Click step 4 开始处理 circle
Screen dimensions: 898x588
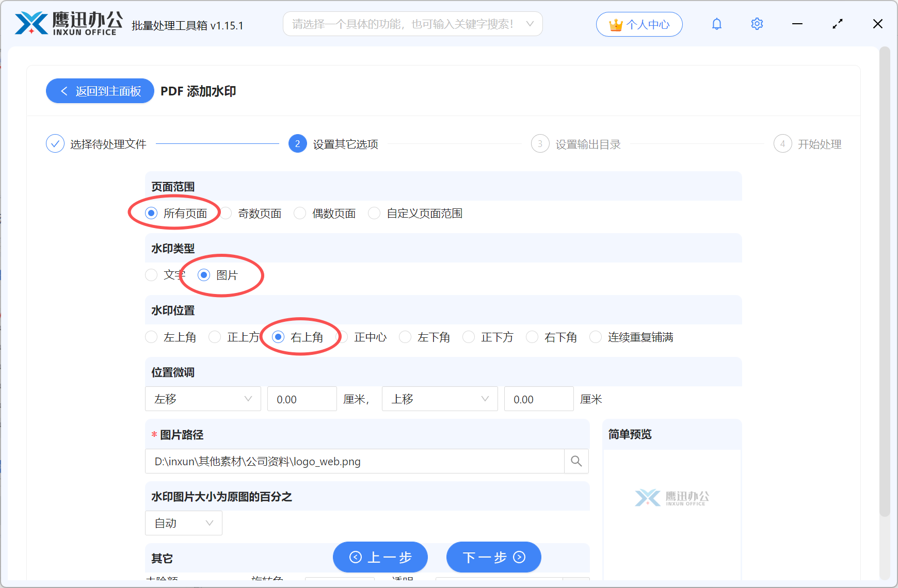pos(782,144)
